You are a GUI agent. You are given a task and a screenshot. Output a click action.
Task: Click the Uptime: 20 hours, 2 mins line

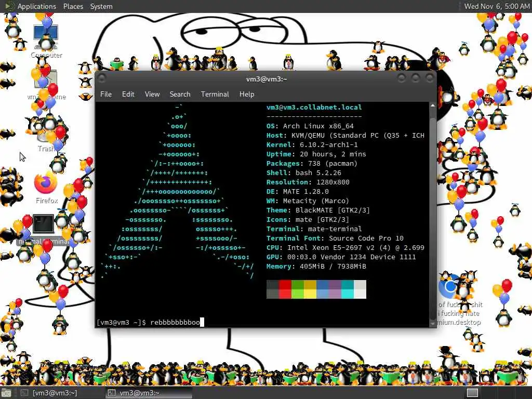316,154
